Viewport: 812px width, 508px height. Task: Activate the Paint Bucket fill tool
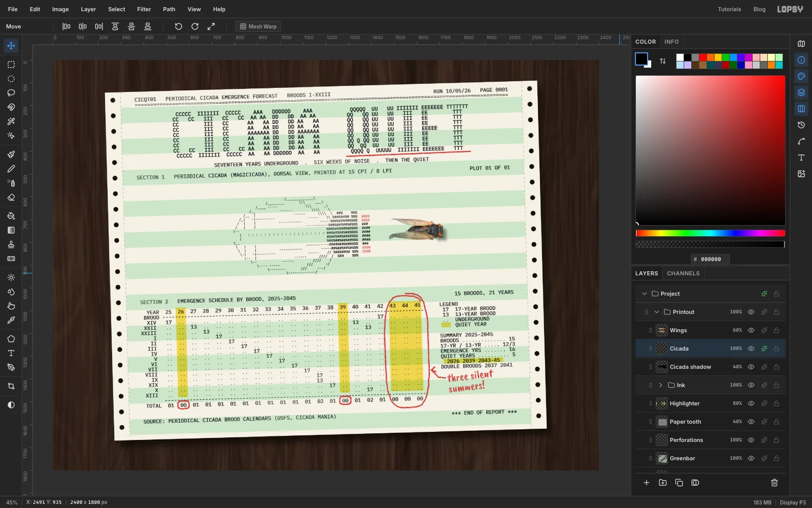point(11,216)
